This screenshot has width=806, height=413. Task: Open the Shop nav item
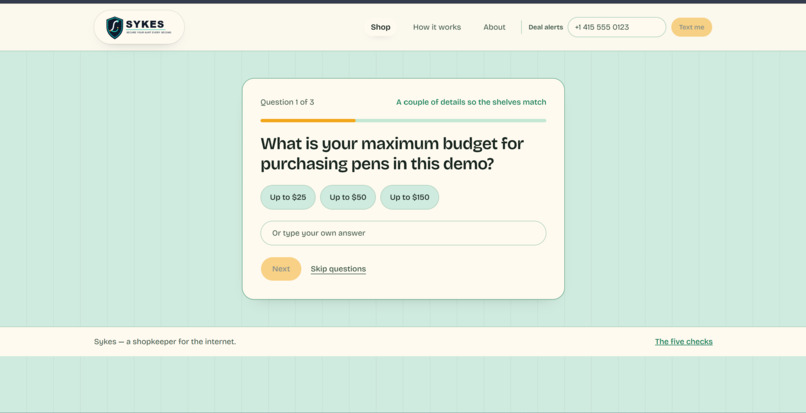point(380,27)
